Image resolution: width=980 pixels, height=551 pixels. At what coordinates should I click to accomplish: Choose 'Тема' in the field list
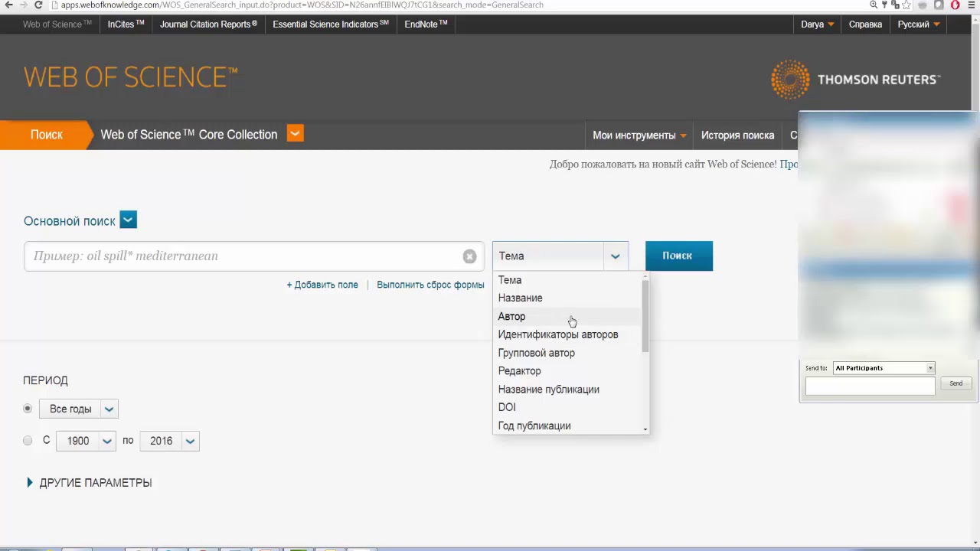567,280
